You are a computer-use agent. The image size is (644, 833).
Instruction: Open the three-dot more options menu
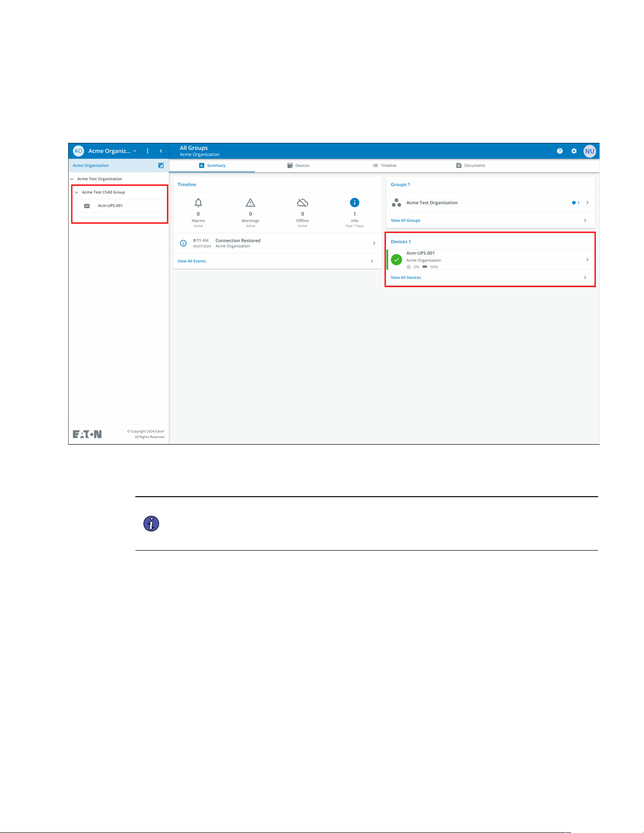(x=148, y=151)
